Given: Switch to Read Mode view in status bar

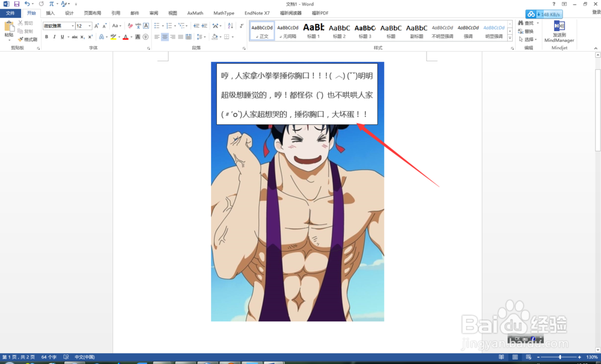Looking at the screenshot, I should pos(501,357).
